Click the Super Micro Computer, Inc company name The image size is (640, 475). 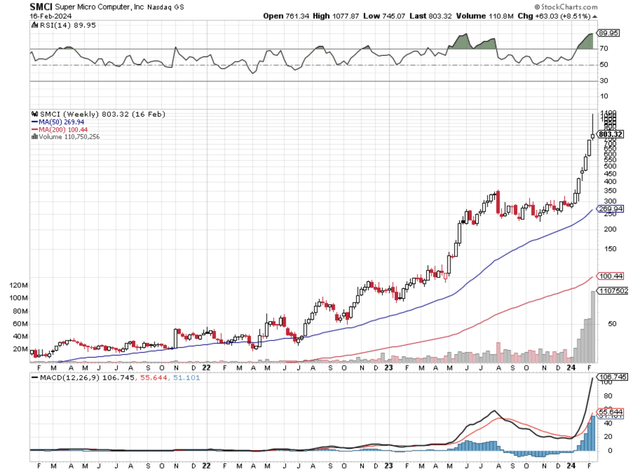[x=99, y=7]
